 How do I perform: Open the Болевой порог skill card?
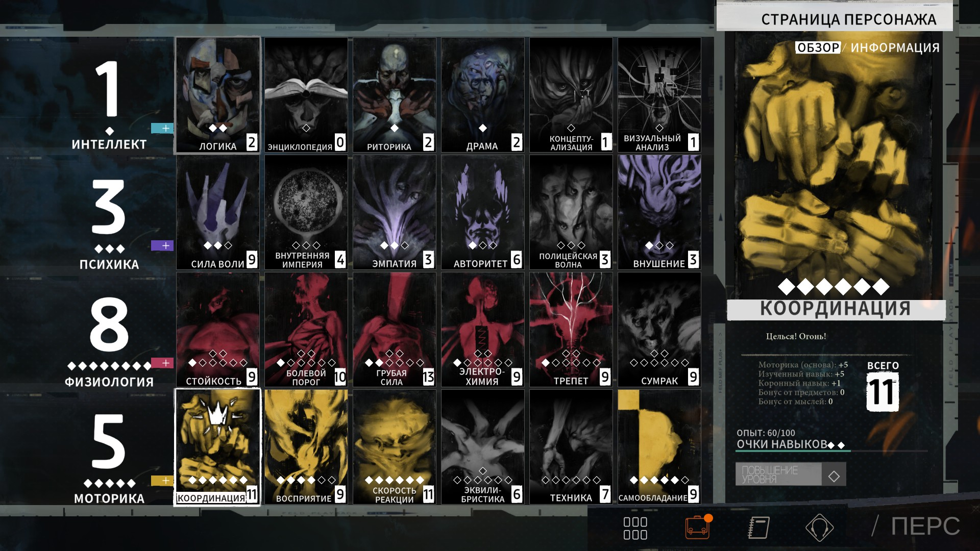click(306, 330)
